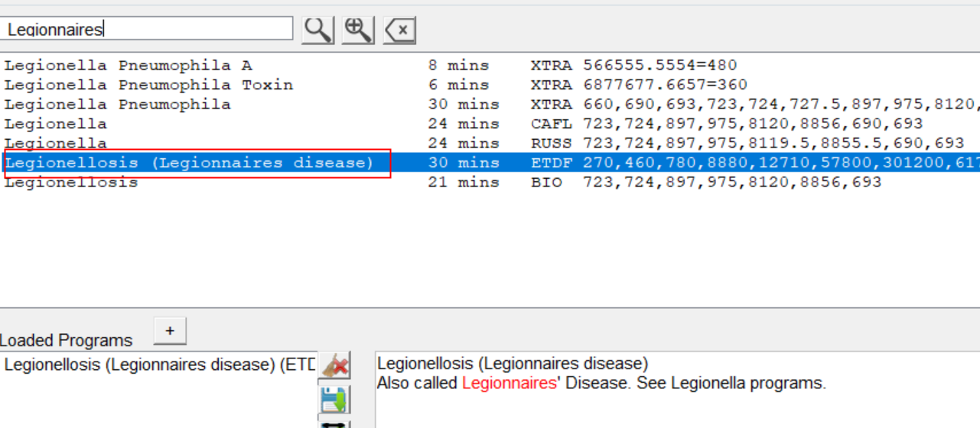
Task: Focus the search field containing Legionnaires
Action: (x=149, y=29)
